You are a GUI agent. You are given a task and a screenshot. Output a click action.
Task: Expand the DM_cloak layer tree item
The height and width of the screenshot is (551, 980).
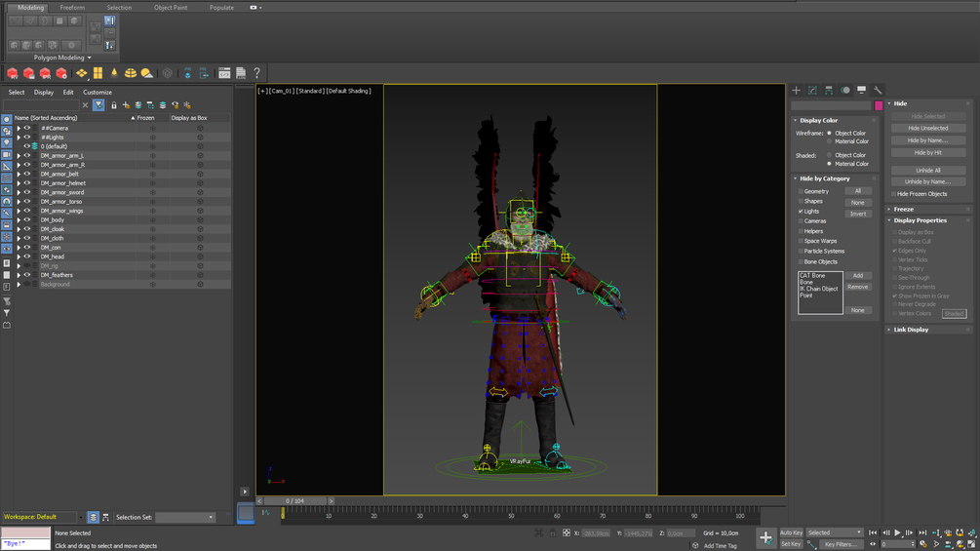point(19,229)
